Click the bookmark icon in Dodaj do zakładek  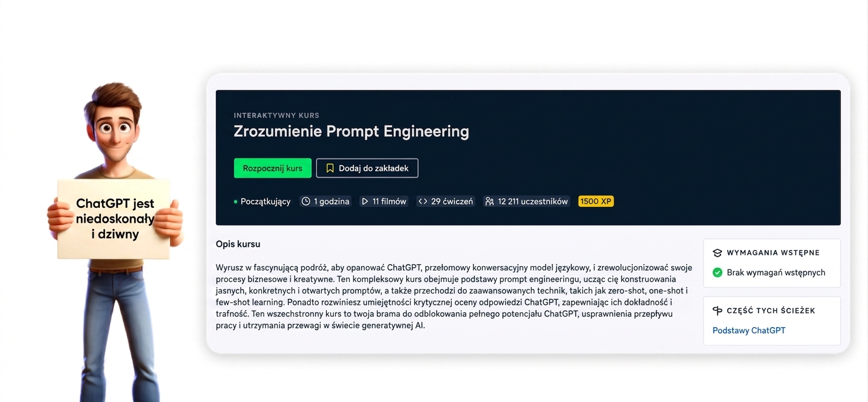point(330,168)
